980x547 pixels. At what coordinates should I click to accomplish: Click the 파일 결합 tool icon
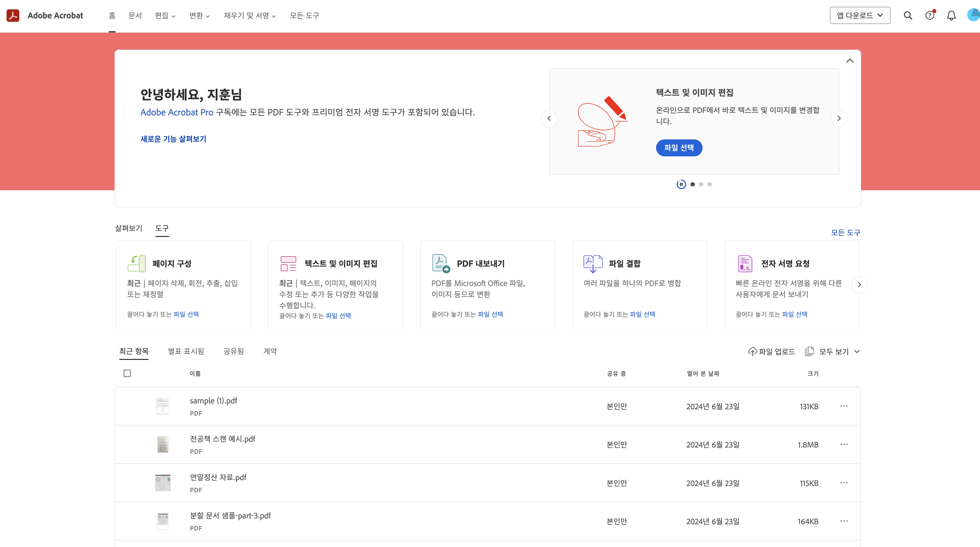[593, 263]
